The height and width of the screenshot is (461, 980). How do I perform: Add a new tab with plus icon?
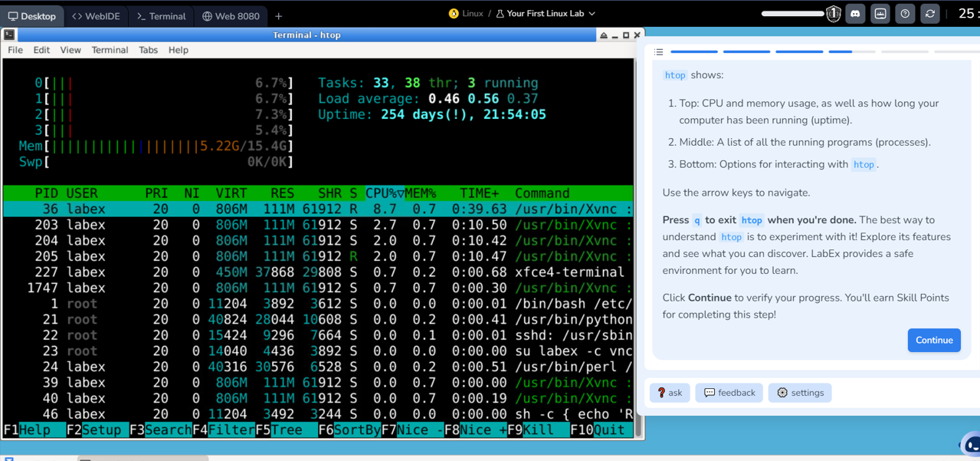[279, 16]
